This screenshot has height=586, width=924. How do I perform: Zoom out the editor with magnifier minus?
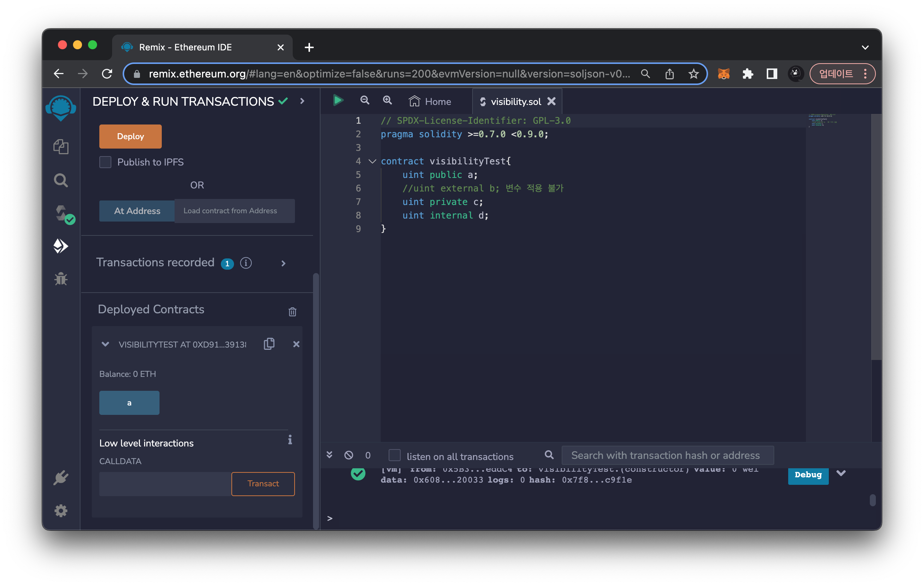[x=365, y=101]
